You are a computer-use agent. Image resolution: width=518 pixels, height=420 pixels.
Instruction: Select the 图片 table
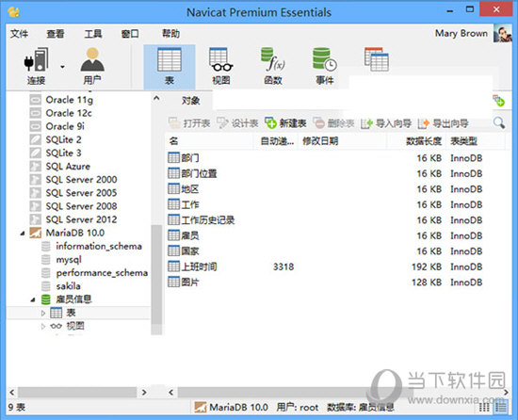(184, 282)
